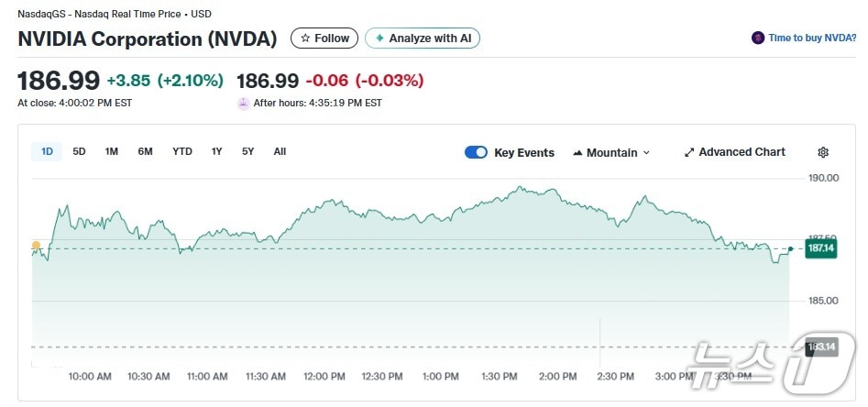The height and width of the screenshot is (407, 868).
Task: Switch to the 1Y range
Action: [x=216, y=151]
